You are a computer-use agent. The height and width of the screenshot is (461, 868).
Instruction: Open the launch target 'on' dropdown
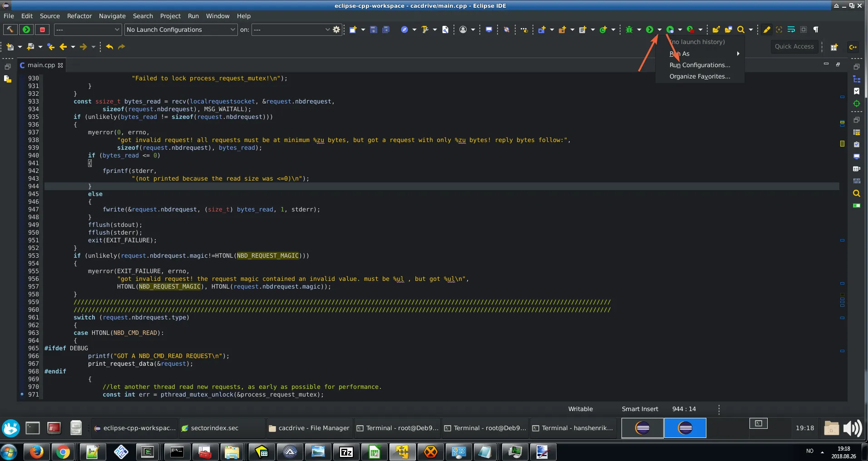pos(291,29)
